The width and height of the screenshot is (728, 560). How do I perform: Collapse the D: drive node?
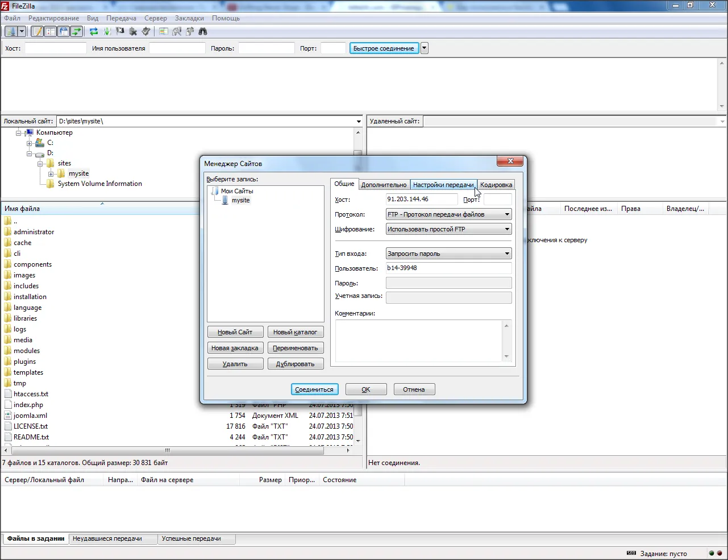point(30,153)
